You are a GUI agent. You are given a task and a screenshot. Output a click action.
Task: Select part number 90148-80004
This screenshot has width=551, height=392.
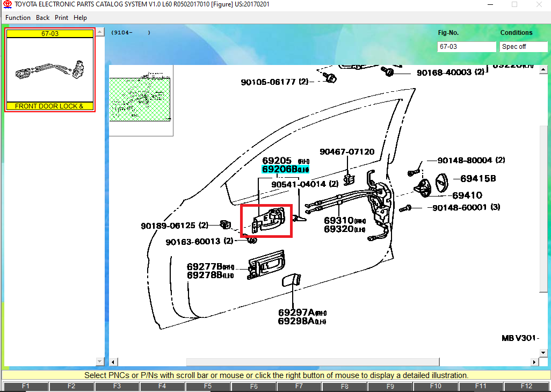(471, 160)
